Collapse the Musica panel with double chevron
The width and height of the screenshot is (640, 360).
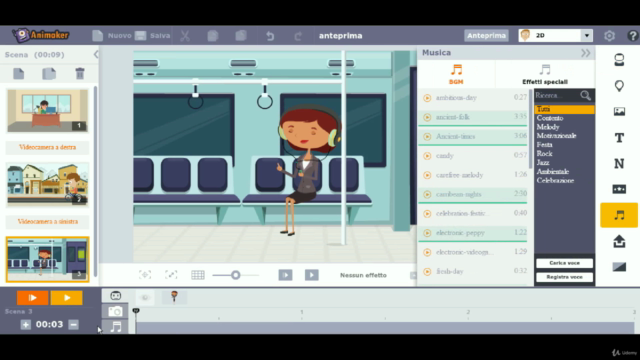[x=586, y=53]
